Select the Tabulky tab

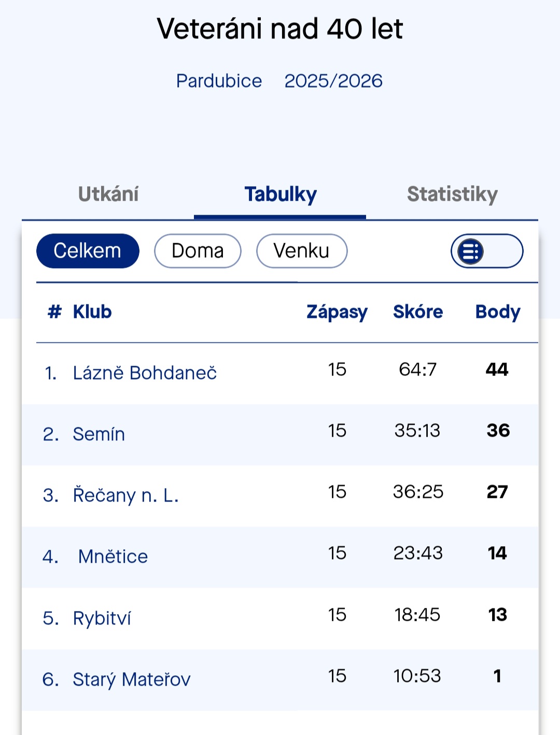(280, 195)
